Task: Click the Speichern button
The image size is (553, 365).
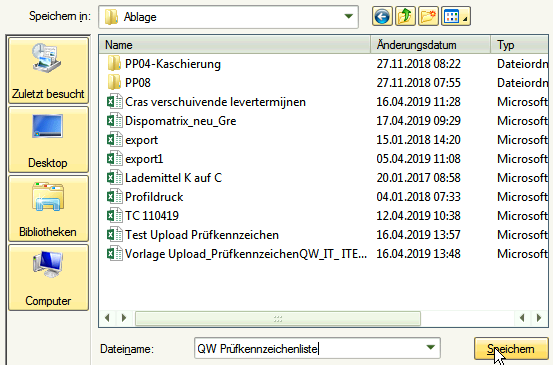Action: 511,349
